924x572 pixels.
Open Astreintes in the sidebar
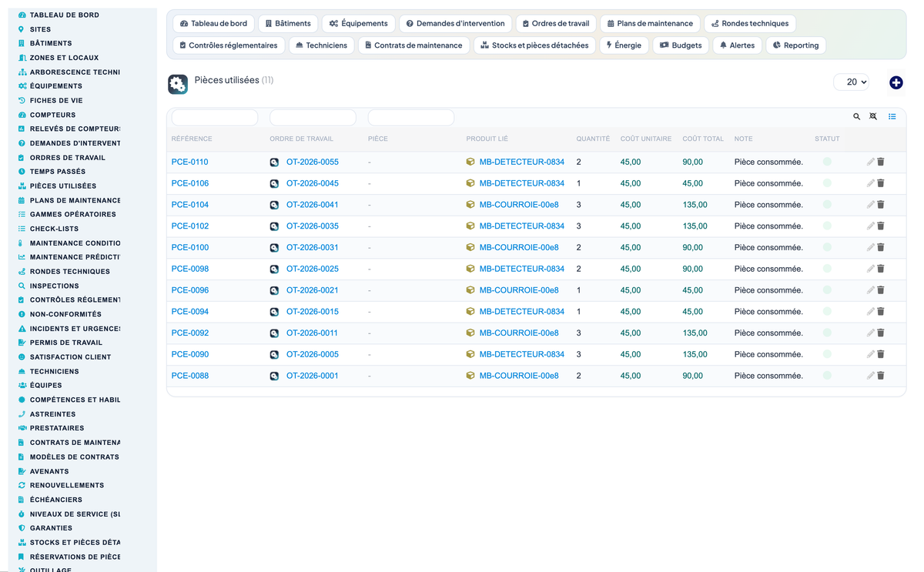tap(52, 414)
